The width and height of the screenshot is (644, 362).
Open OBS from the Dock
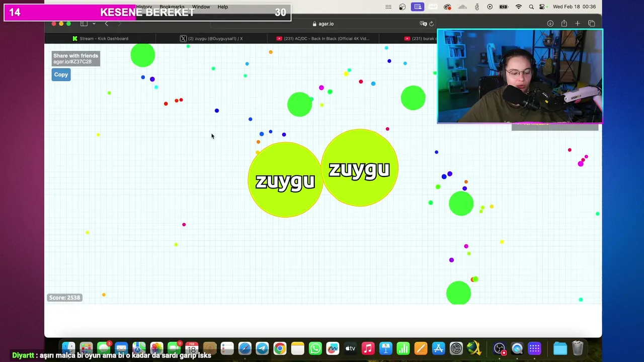point(499,348)
